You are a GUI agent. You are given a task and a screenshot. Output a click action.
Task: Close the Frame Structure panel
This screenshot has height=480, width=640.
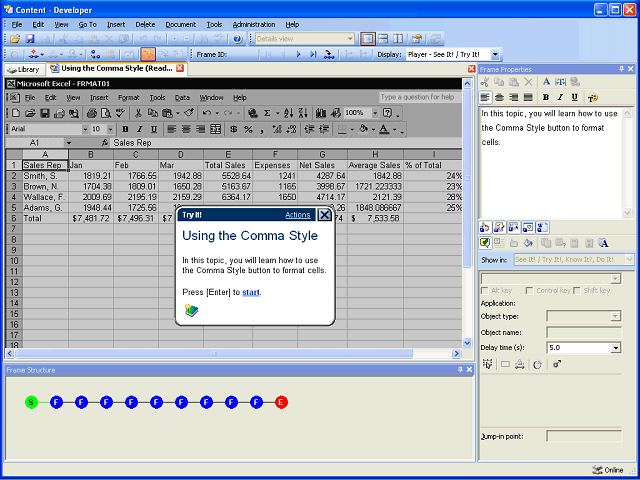pyautogui.click(x=469, y=369)
